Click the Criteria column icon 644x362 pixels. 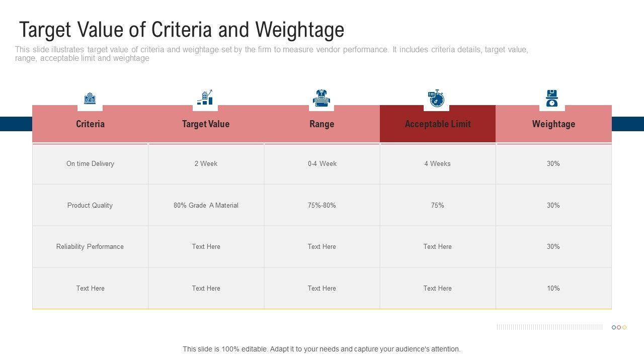[x=90, y=99]
